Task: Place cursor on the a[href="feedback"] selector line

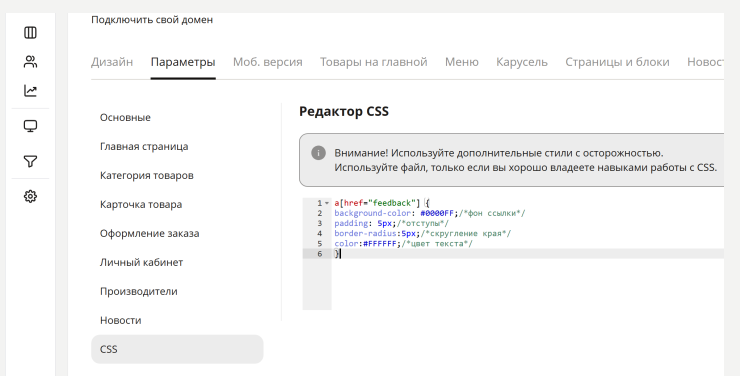Action: click(x=382, y=203)
